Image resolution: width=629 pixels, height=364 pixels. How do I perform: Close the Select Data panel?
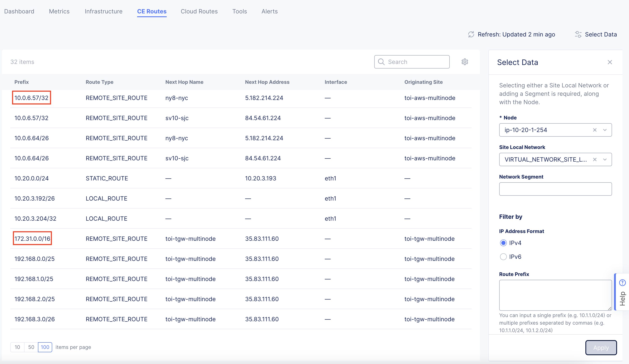point(610,62)
